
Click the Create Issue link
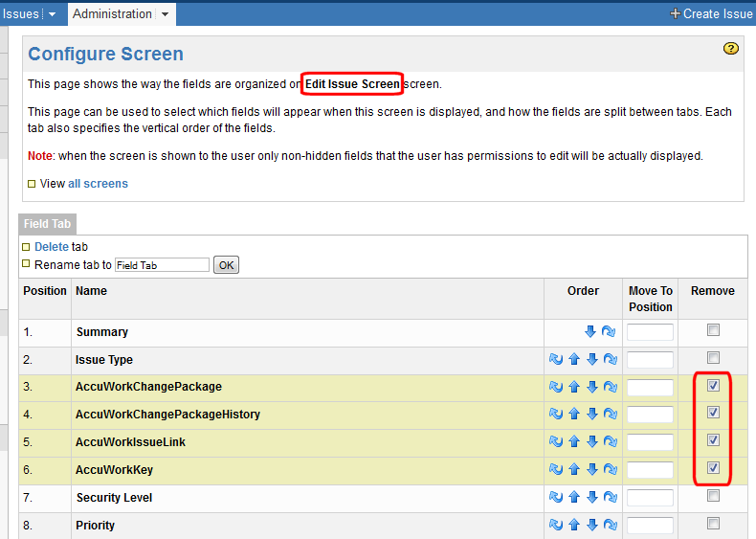click(711, 13)
